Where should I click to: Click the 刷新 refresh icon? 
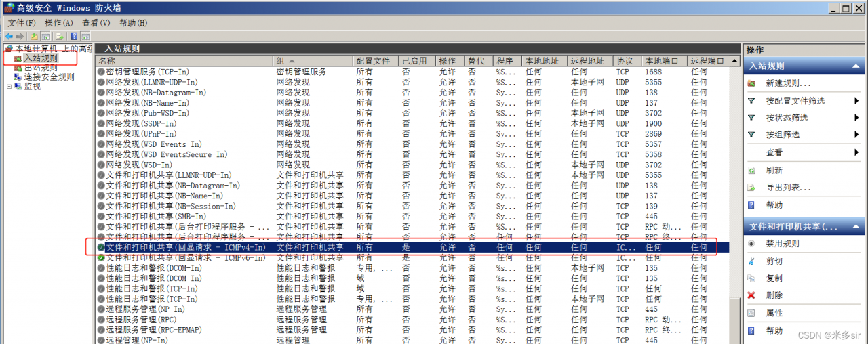pos(751,171)
